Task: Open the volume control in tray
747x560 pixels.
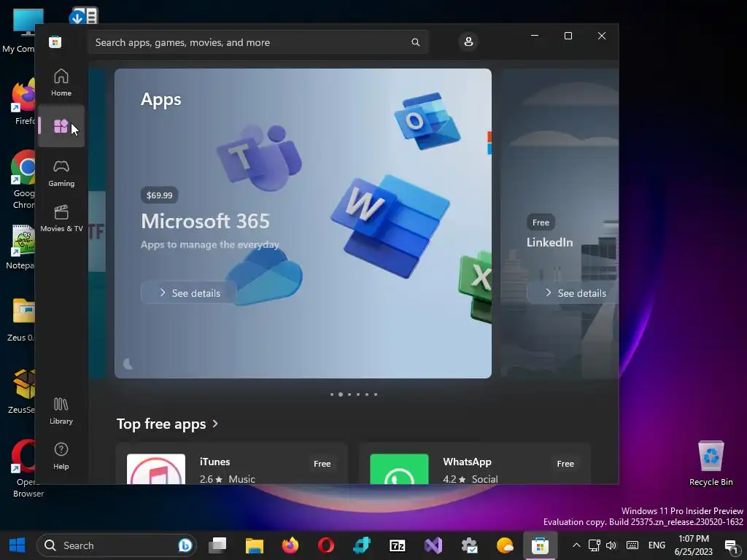Action: (611, 545)
